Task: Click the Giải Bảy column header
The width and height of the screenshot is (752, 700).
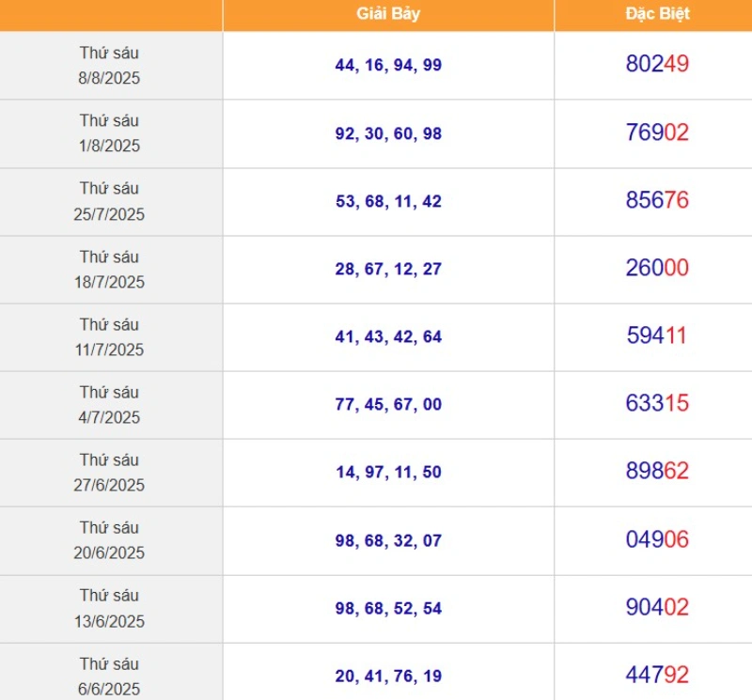Action: (388, 14)
